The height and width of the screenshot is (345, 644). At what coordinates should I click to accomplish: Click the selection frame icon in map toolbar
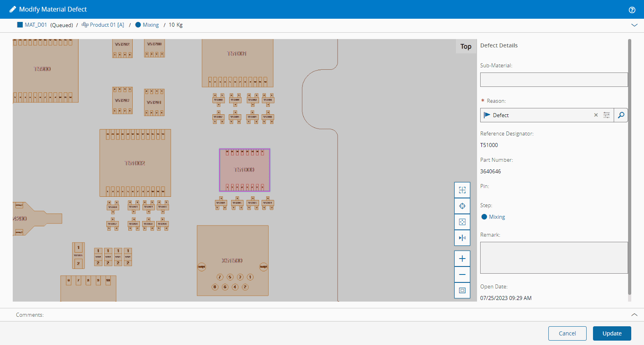(462, 190)
